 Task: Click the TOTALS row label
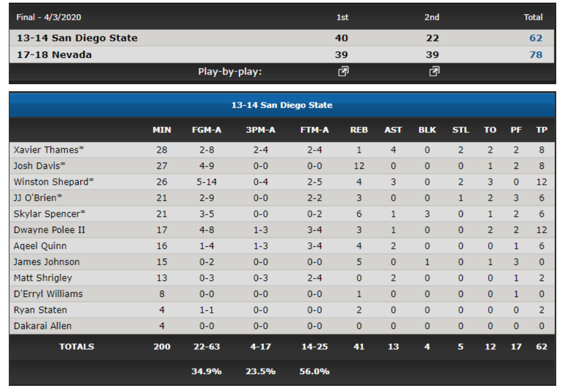(77, 346)
